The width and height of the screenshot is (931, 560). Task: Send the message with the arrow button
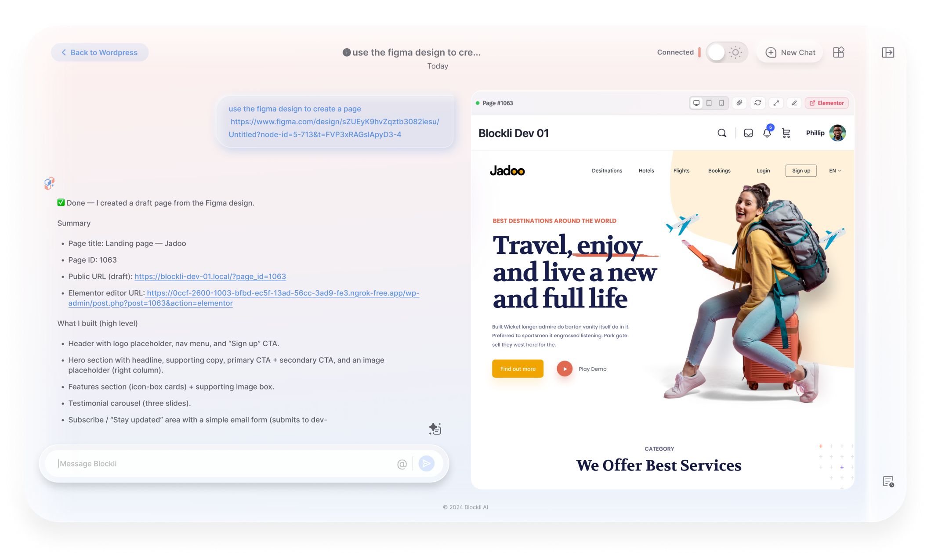[x=426, y=464]
